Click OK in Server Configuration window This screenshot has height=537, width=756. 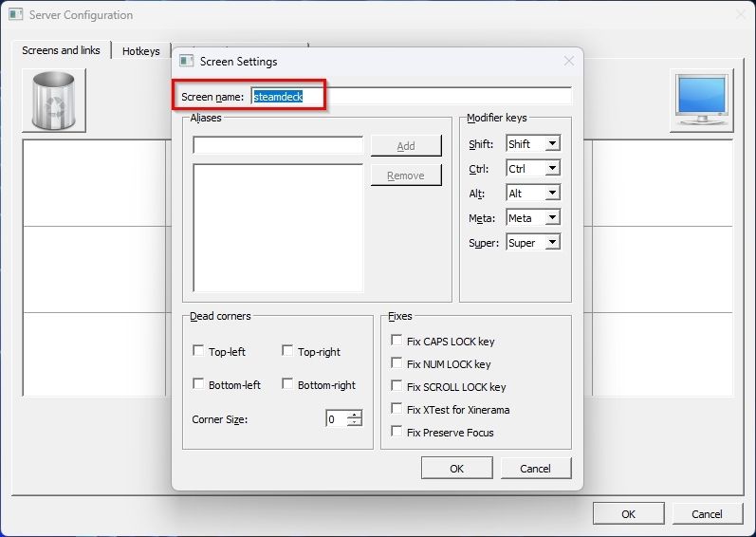click(x=628, y=514)
